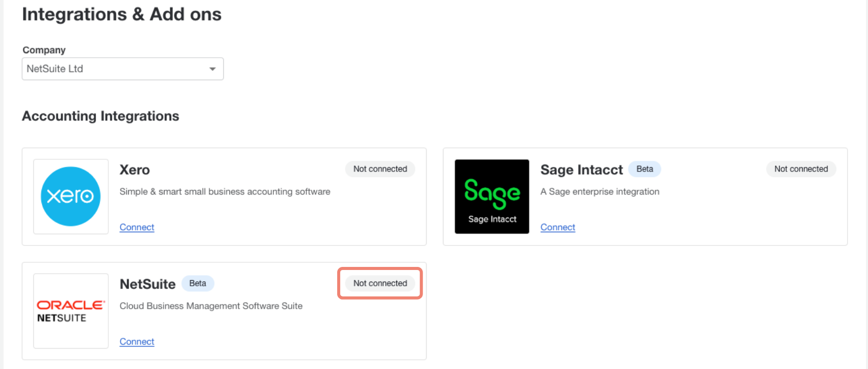Connect the Xero integration
The height and width of the screenshot is (369, 868).
(137, 227)
